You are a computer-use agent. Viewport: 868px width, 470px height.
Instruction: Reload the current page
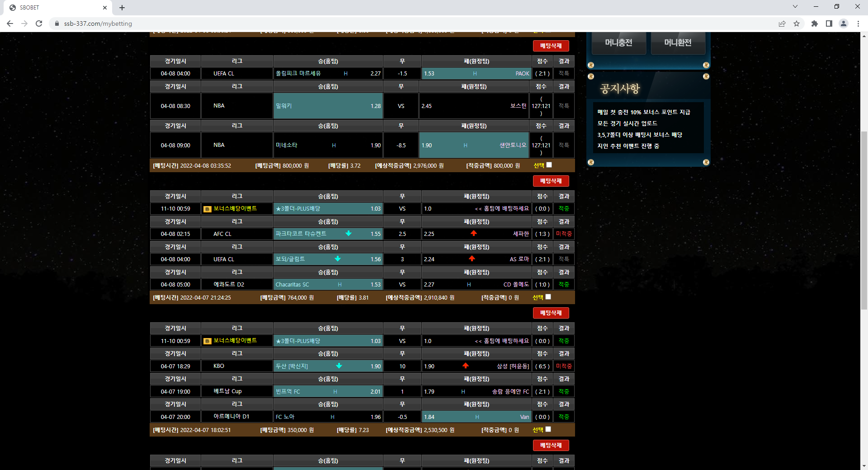39,23
